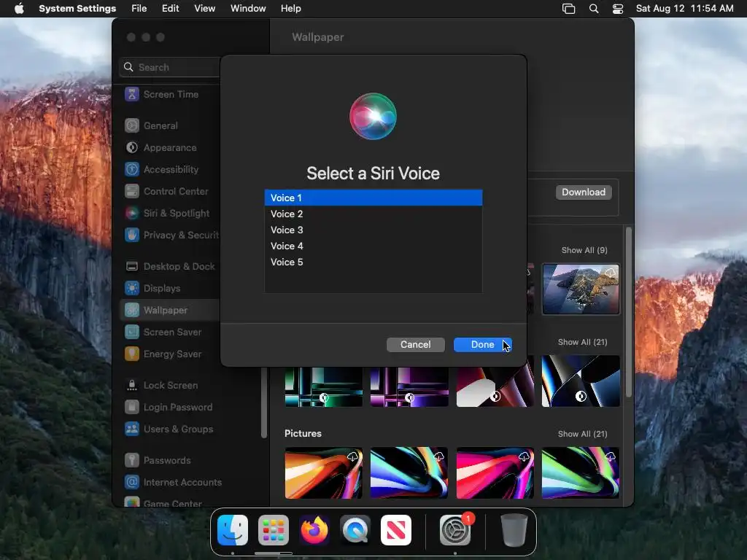
Task: Open Users & Groups settings icon
Action: tap(132, 429)
